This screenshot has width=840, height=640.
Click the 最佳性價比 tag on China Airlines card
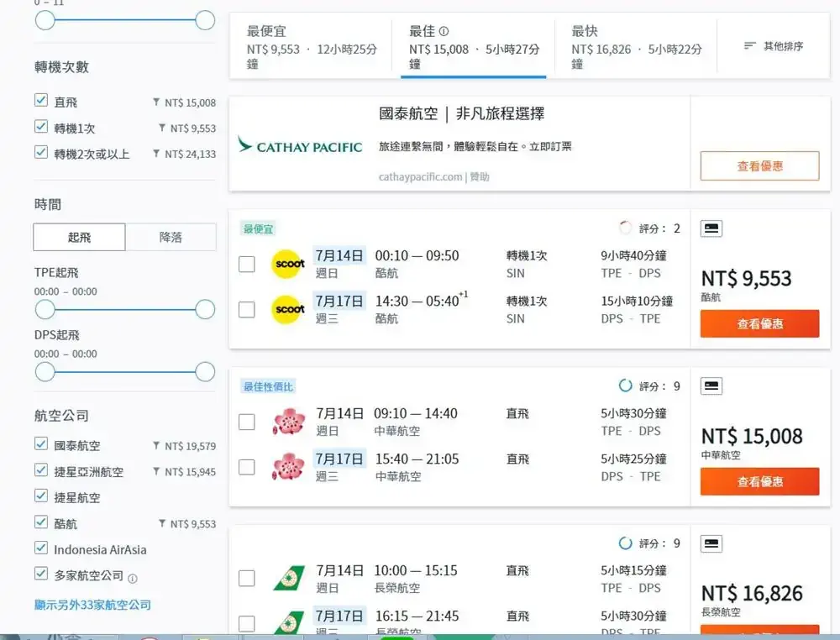point(269,386)
